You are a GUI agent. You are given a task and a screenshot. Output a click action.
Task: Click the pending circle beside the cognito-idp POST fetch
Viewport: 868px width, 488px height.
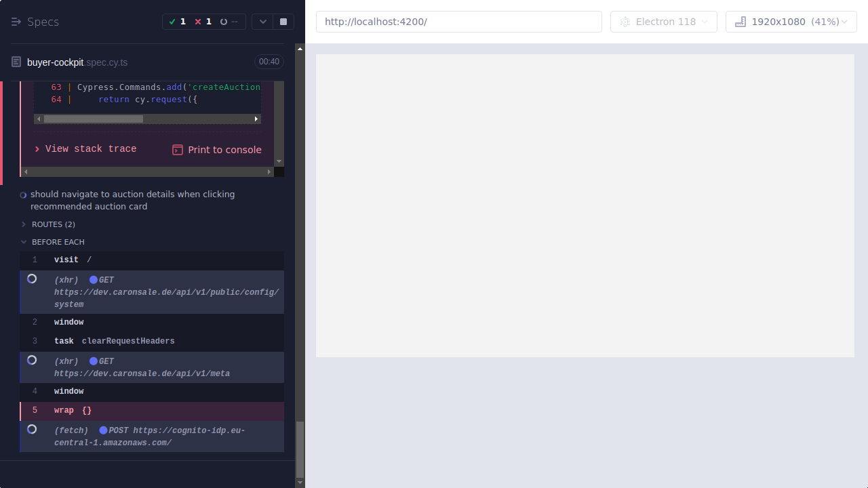point(32,429)
